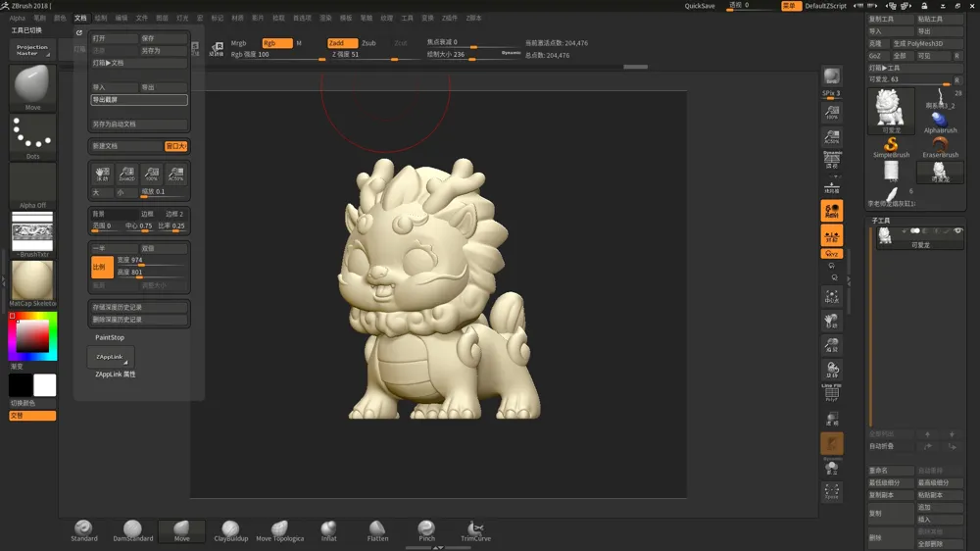Screen dimensions: 980x551
Task: Select the SimpleBrush tool in Tool palette
Action: [891, 148]
